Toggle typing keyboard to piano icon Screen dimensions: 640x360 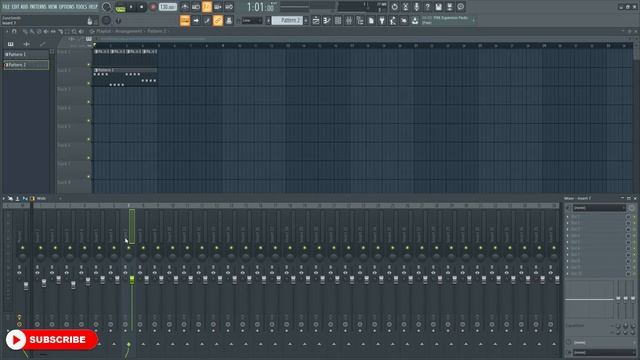pos(185,20)
